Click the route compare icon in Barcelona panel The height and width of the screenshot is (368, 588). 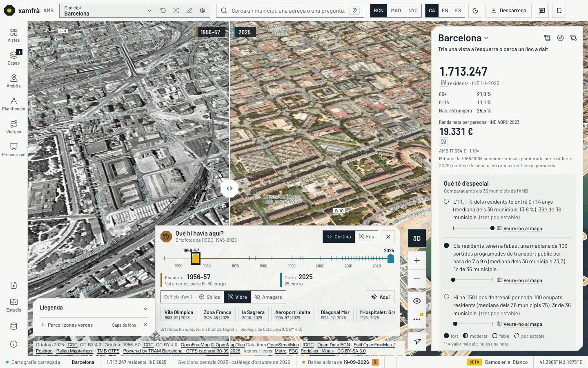coord(574,38)
